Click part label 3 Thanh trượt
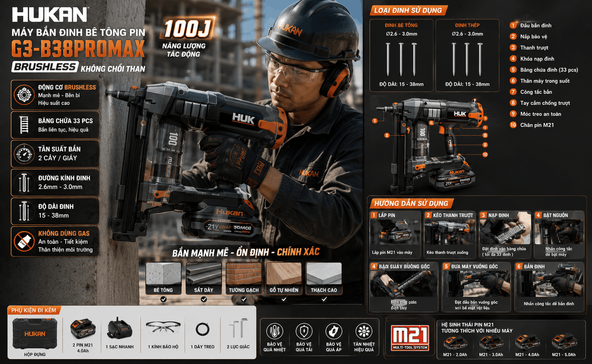This screenshot has height=364, width=592. tap(529, 47)
